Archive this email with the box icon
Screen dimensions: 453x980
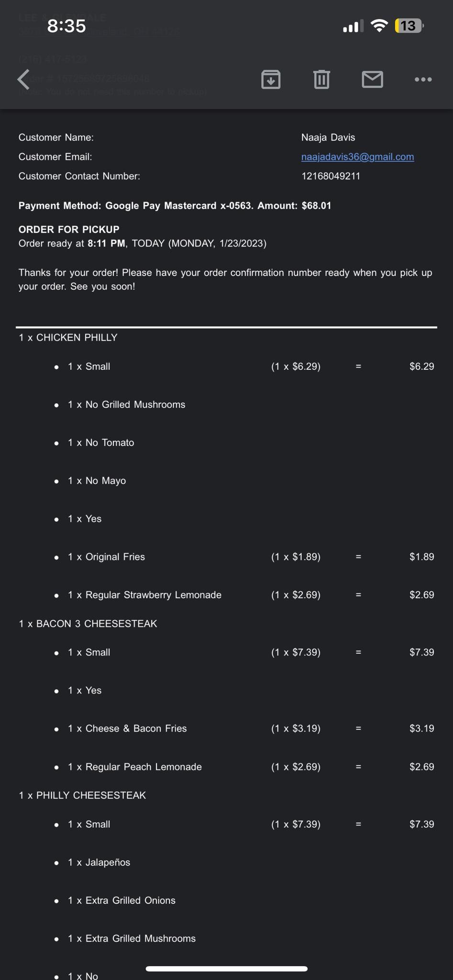(x=271, y=79)
